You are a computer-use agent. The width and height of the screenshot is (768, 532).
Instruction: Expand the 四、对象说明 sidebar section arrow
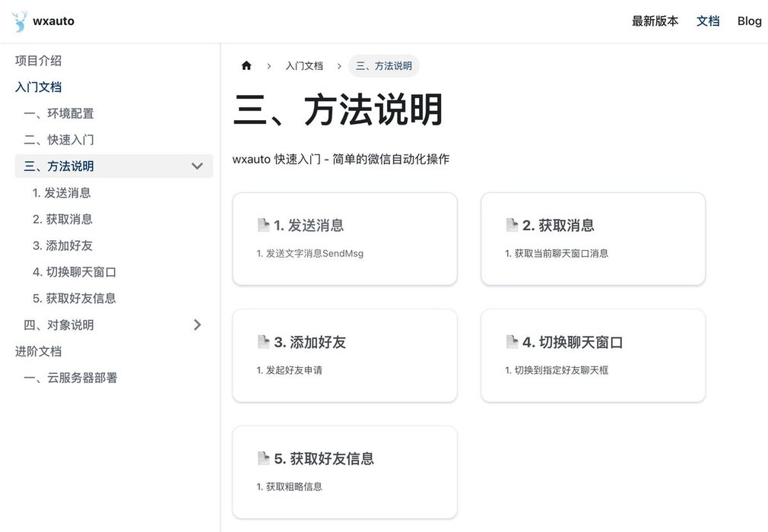click(x=197, y=325)
